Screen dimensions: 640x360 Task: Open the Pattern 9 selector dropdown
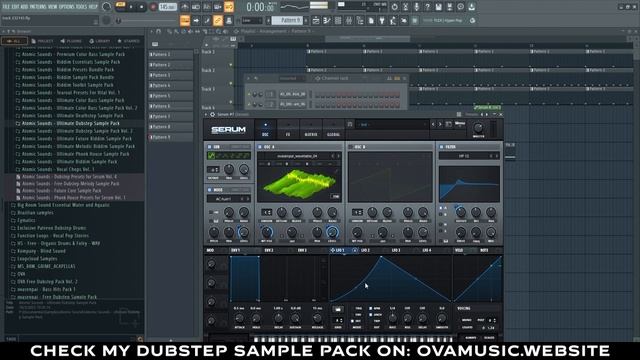tap(287, 20)
